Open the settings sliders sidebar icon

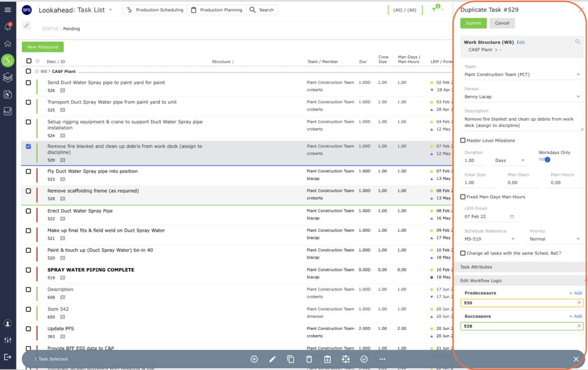(x=8, y=340)
